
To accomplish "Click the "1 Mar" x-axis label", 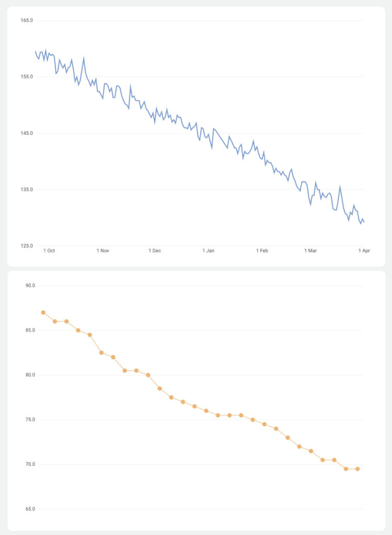I will (x=310, y=251).
